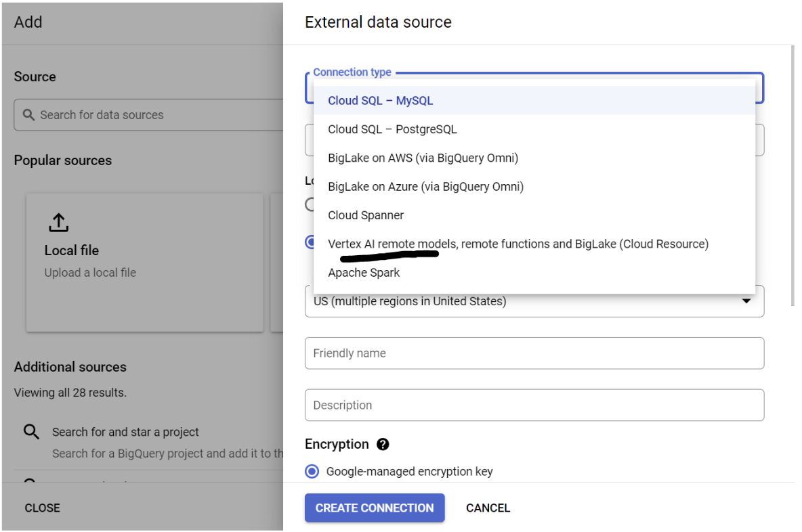Screen dimensions: 802x532
Task: Pick BigLake on Azure (via BigQuery Omni)
Action: coord(425,186)
